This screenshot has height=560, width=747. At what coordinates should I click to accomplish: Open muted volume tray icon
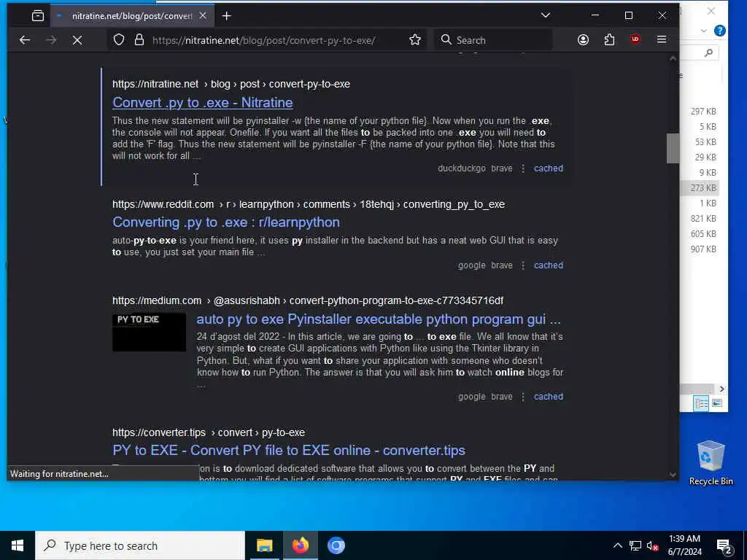(x=653, y=545)
